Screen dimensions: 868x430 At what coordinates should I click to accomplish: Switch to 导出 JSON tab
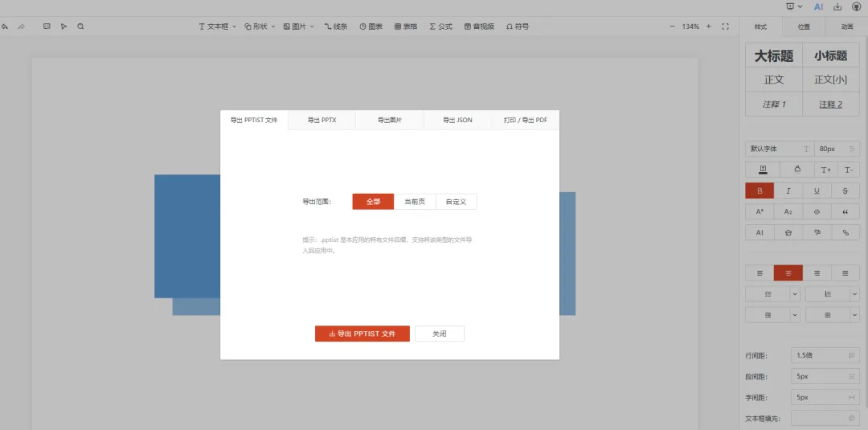point(457,120)
